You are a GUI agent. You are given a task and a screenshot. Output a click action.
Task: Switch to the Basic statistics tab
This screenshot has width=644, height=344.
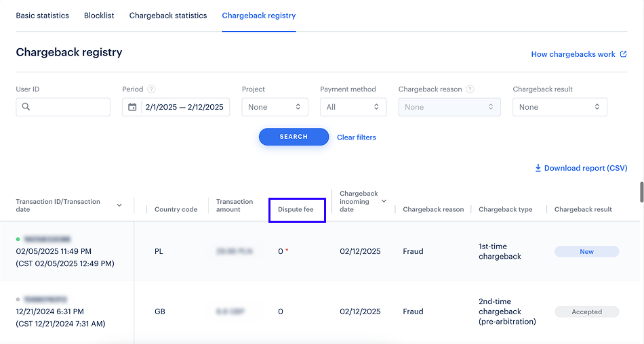click(42, 16)
